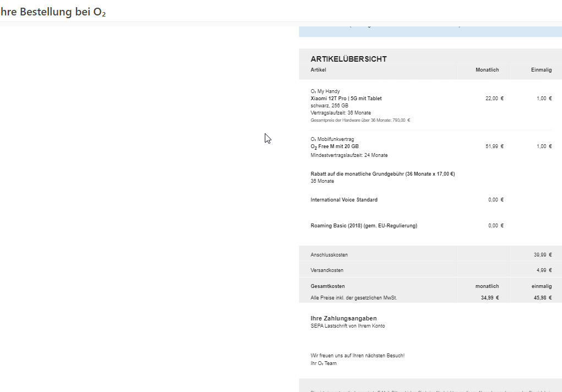Click the 'Gesamtpreis der Hardware' line
This screenshot has height=392, width=562.
[360, 120]
